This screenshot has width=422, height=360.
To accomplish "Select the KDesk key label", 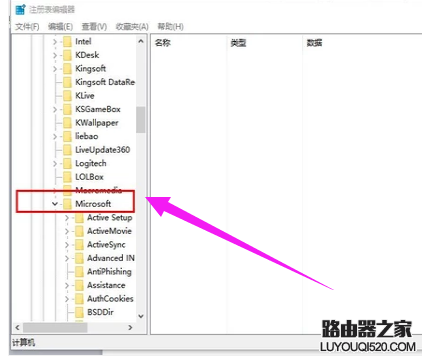I will [87, 55].
